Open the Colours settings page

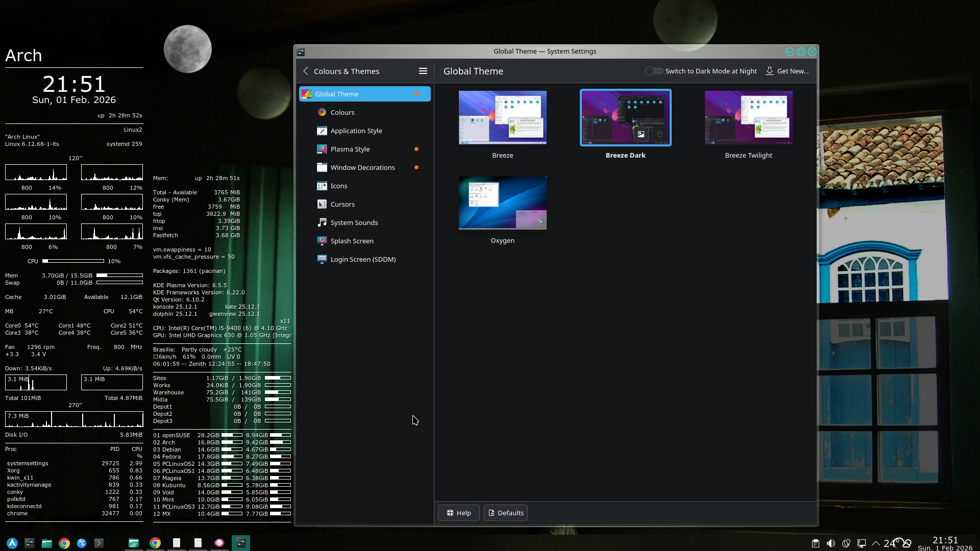[342, 112]
